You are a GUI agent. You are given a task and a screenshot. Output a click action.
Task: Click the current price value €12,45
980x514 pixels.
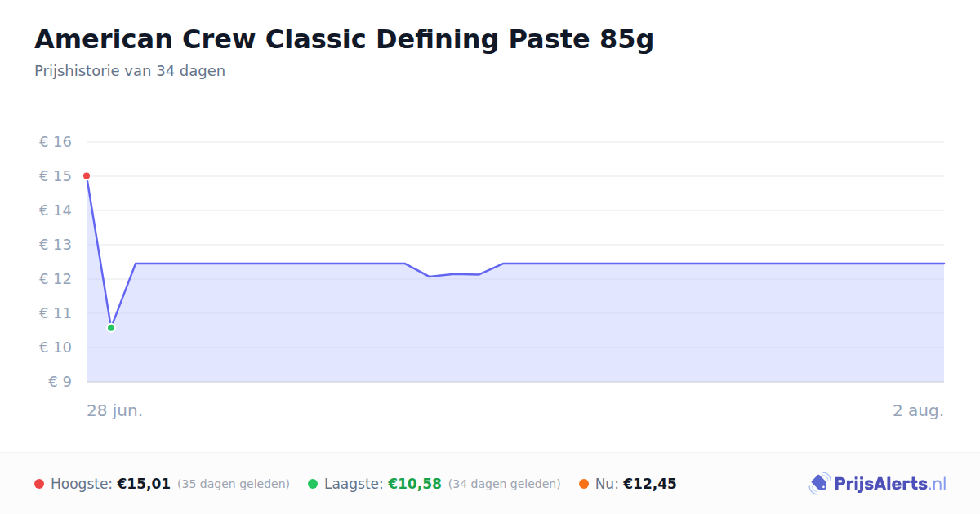(x=650, y=484)
